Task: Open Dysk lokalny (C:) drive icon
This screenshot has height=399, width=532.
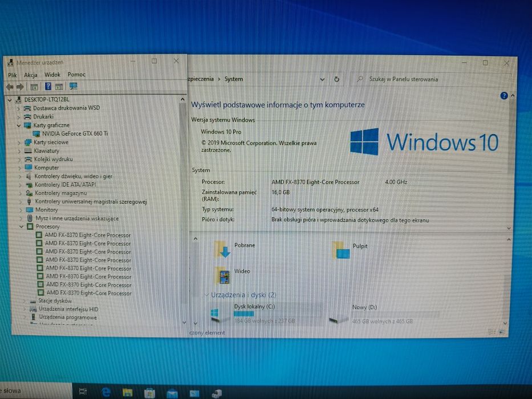Action: point(216,315)
